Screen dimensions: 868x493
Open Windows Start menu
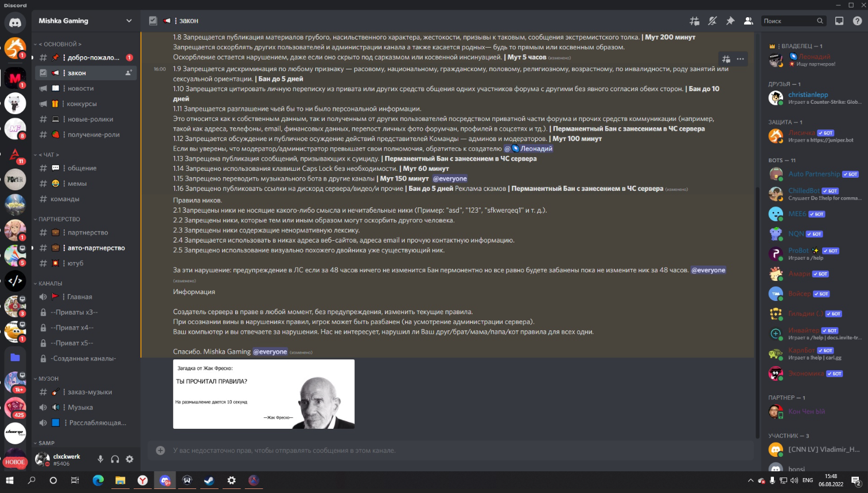pos(9,480)
